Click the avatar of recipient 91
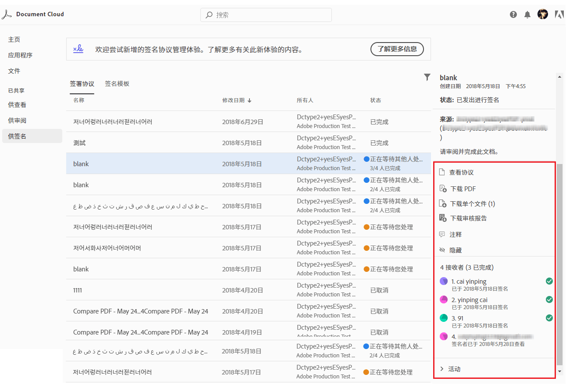Image resolution: width=566 pixels, height=392 pixels. (444, 318)
